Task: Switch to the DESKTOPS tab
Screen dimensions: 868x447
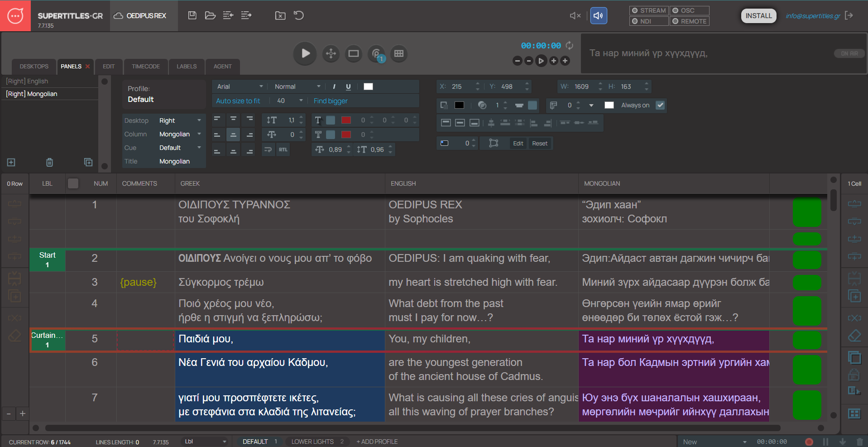Action: tap(34, 67)
